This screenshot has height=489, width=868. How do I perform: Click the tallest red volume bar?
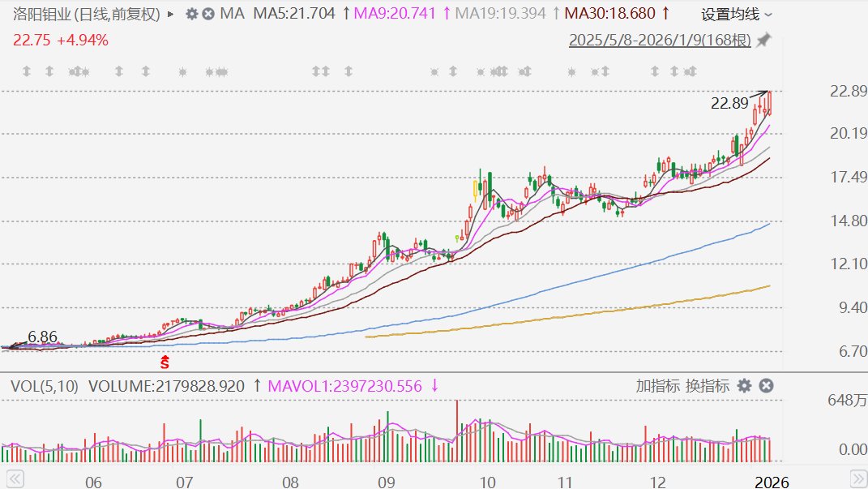(x=457, y=431)
